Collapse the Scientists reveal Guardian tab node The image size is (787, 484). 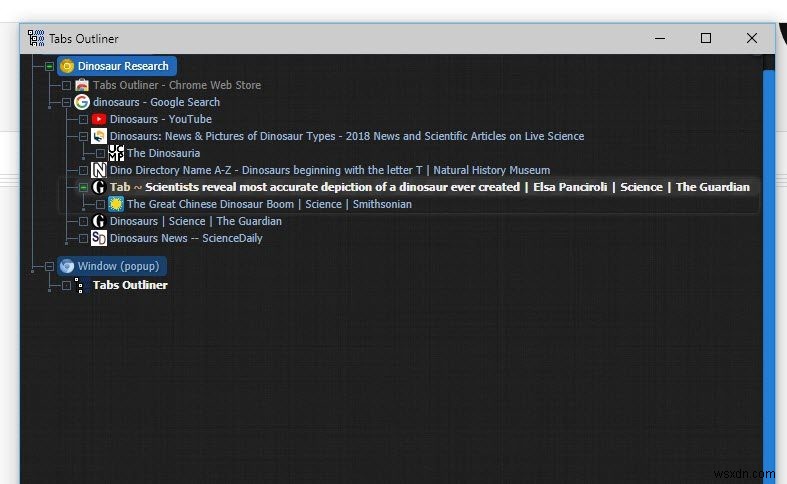83,188
